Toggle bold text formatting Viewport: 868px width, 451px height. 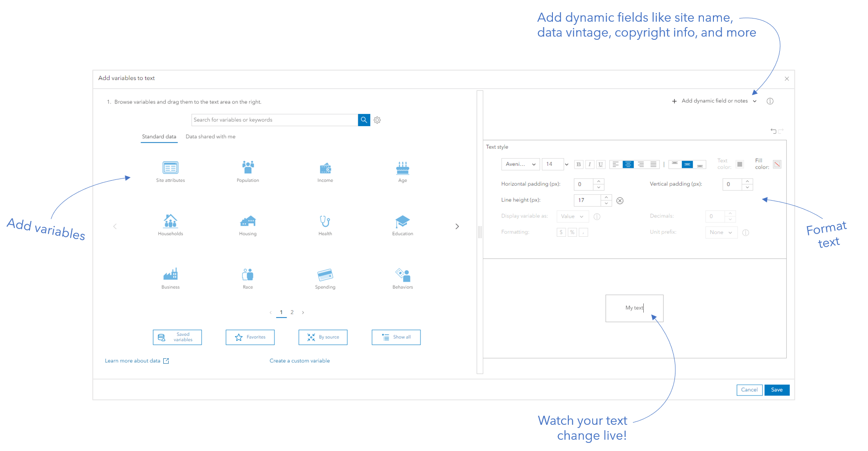(x=579, y=164)
